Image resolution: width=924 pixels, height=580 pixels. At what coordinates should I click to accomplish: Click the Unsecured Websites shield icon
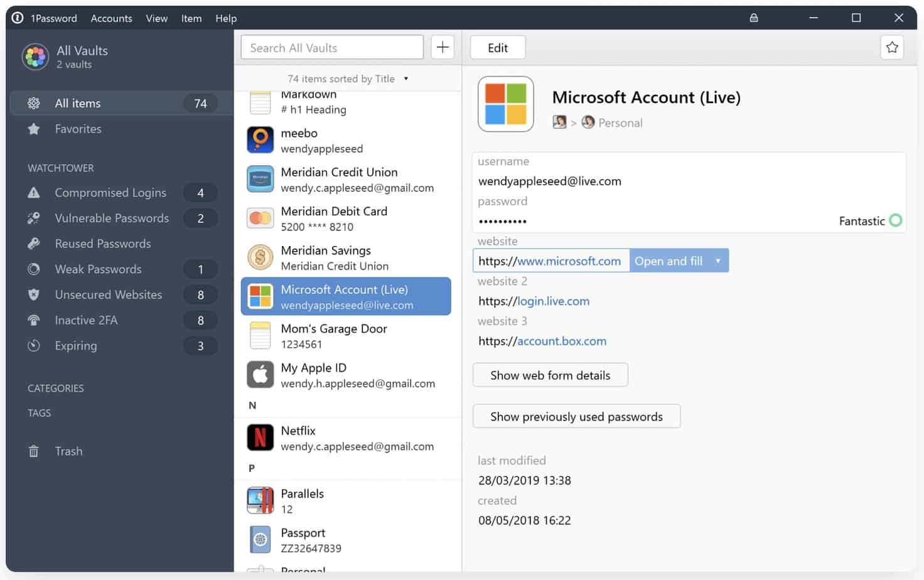click(34, 294)
